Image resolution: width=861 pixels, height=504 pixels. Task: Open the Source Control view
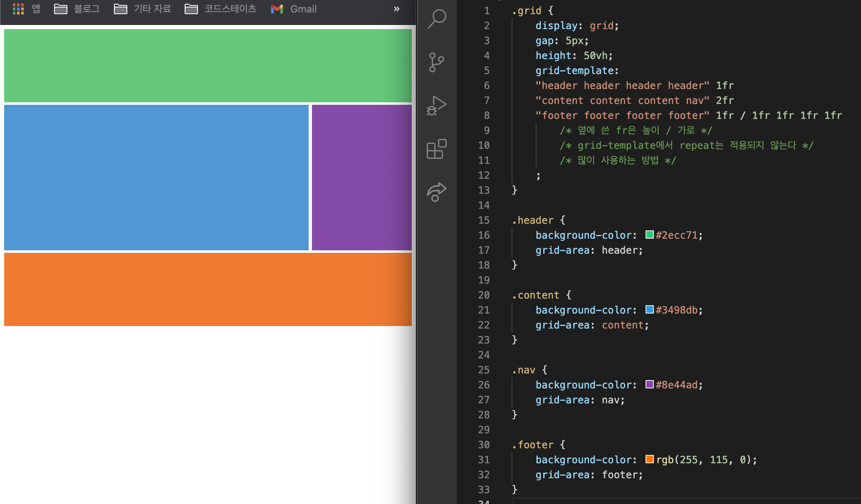point(436,62)
